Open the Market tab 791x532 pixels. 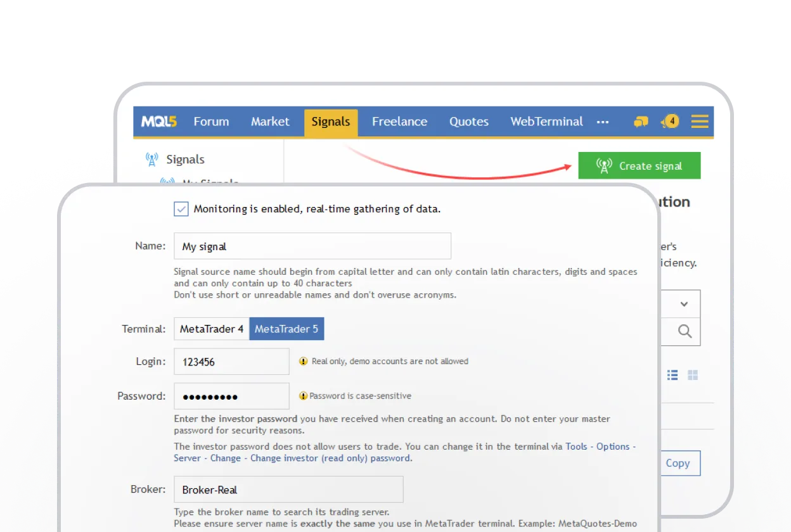pos(270,122)
